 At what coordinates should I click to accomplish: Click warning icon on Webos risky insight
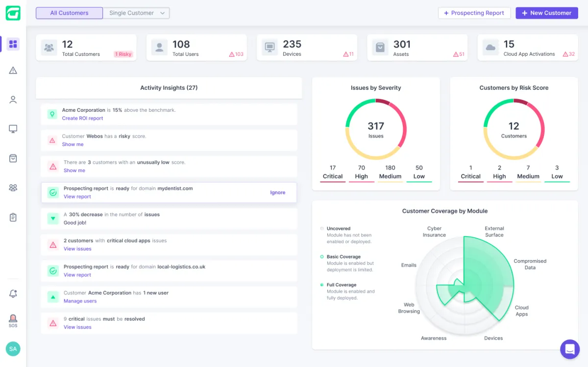coord(52,140)
